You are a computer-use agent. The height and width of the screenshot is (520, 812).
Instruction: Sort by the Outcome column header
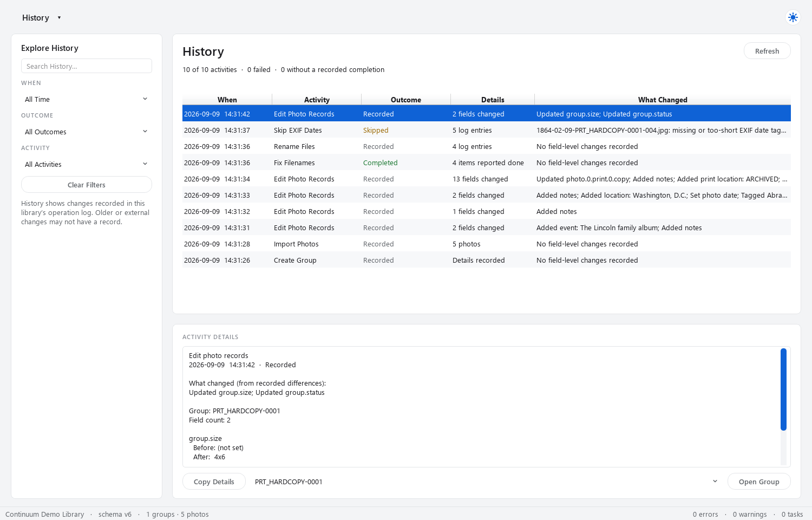406,100
